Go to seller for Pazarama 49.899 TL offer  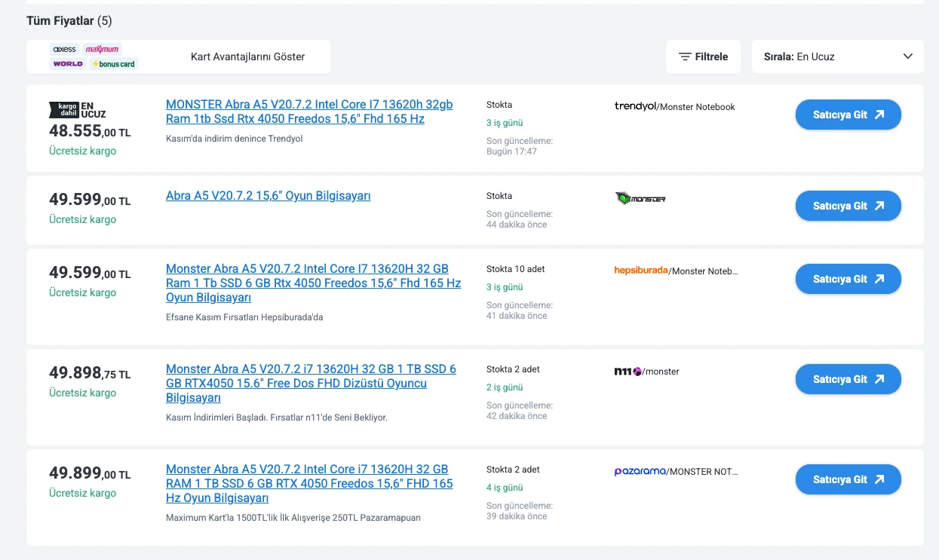click(x=848, y=479)
